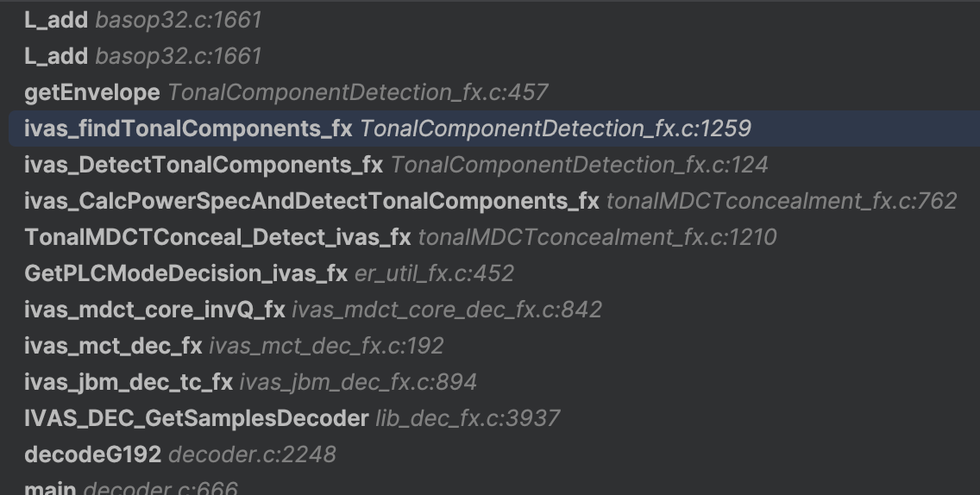Viewport: 980px width, 495px height.
Task: Select the IVAS_DEC_GetSamplesDecoder frame
Action: tap(196, 418)
